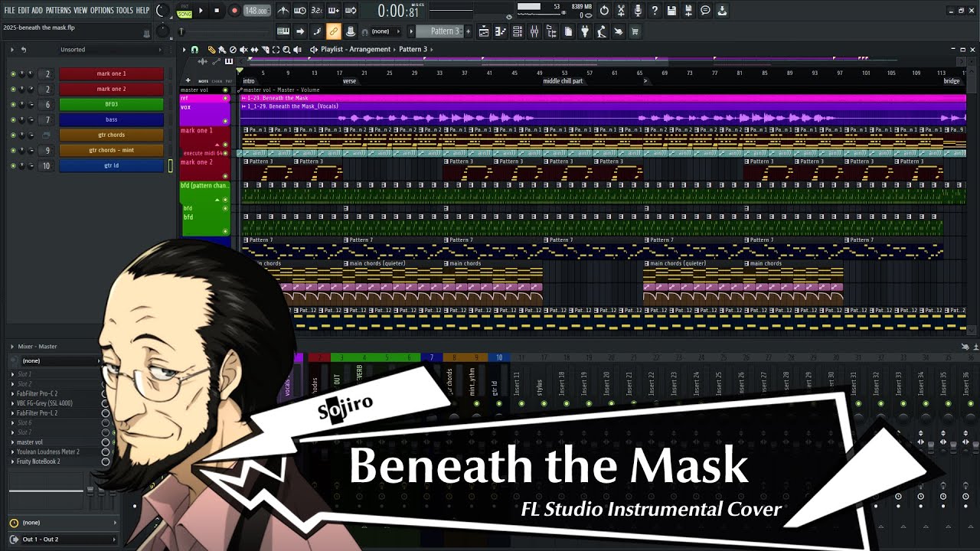Click the floppy disk save icon
The width and height of the screenshot is (980, 551).
click(x=671, y=11)
